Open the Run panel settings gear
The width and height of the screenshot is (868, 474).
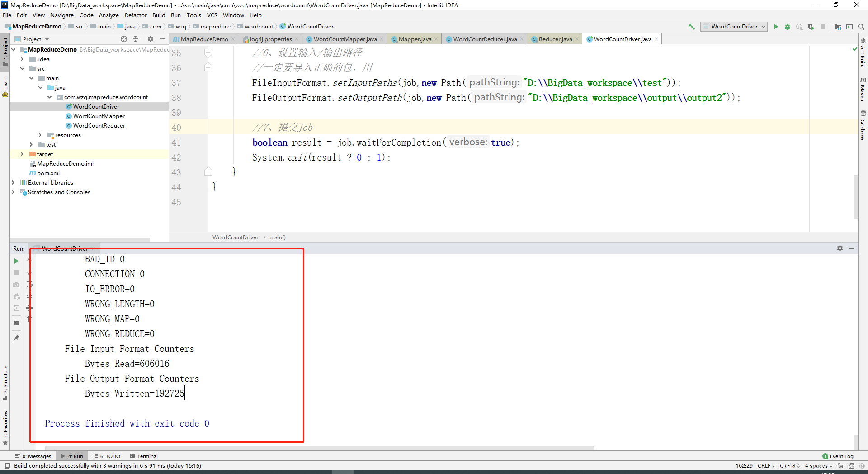click(x=840, y=248)
